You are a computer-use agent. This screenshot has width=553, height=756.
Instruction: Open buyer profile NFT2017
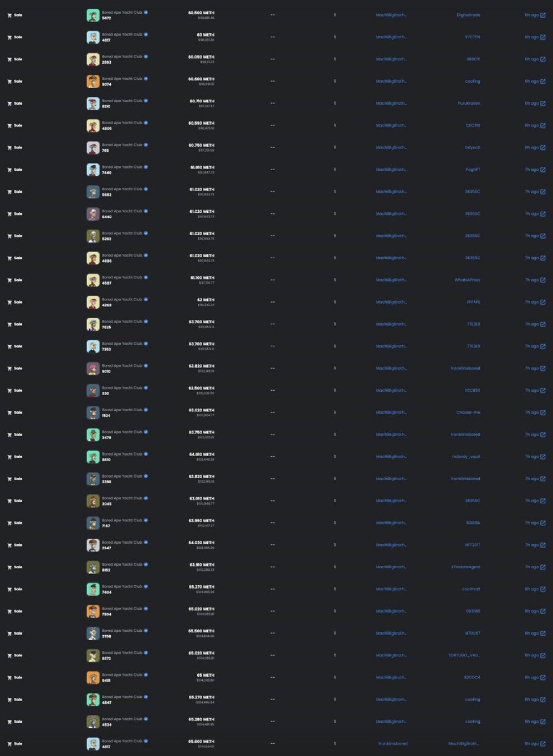coord(473,545)
